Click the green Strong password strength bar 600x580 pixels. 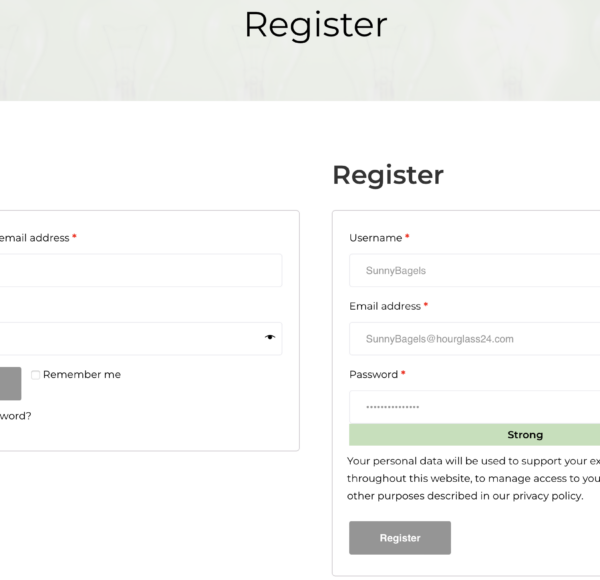[x=475, y=435]
